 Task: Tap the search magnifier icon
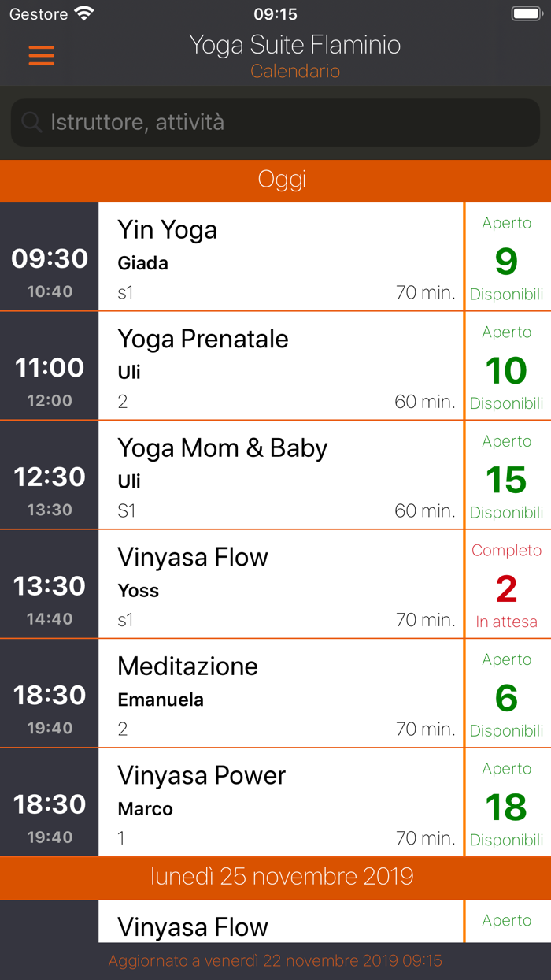tap(30, 122)
